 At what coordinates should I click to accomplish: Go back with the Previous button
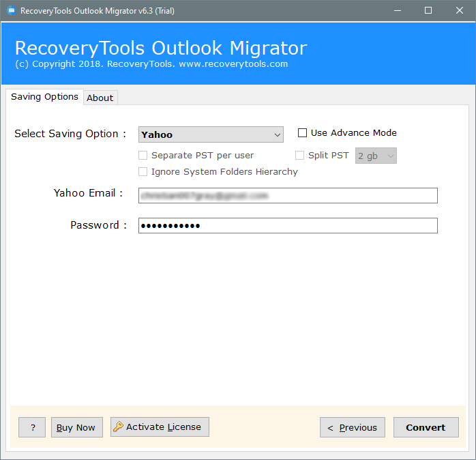pos(353,427)
